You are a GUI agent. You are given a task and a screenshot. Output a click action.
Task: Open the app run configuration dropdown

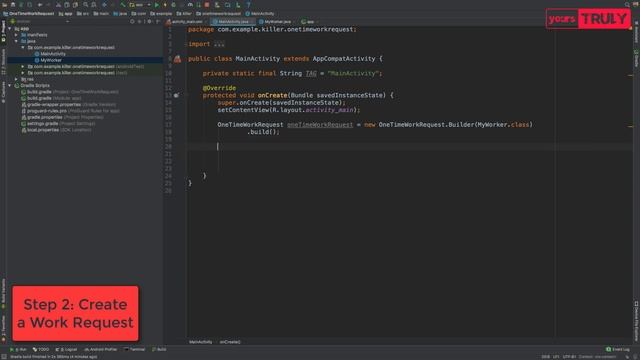pos(140,5)
